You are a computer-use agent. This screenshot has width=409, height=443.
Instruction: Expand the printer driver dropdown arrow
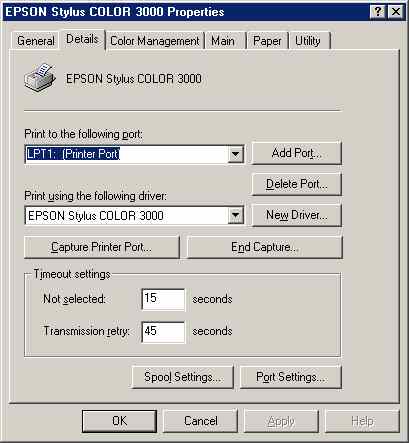tap(235, 215)
